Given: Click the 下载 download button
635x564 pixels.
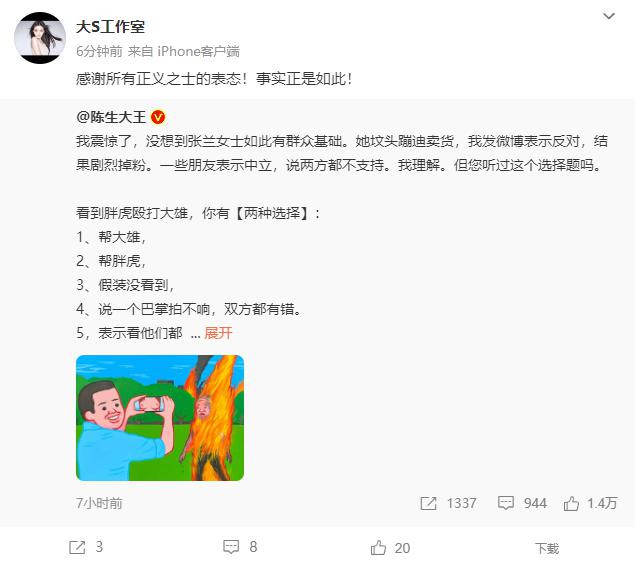Looking at the screenshot, I should (547, 548).
